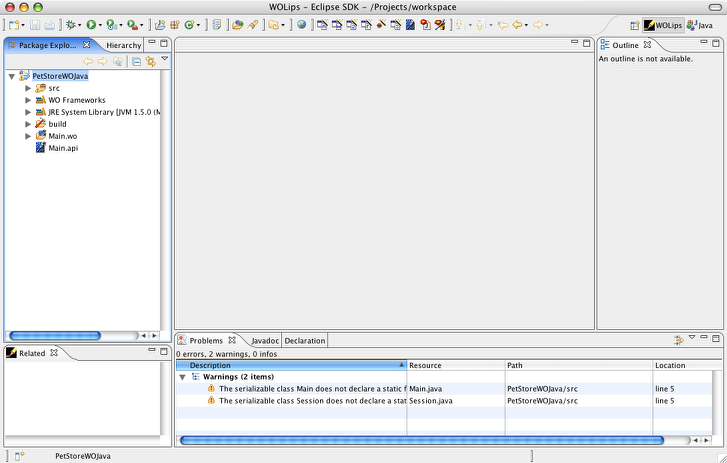This screenshot has width=727, height=463.
Task: Open the External Tools dropdown arrow
Action: (141, 25)
